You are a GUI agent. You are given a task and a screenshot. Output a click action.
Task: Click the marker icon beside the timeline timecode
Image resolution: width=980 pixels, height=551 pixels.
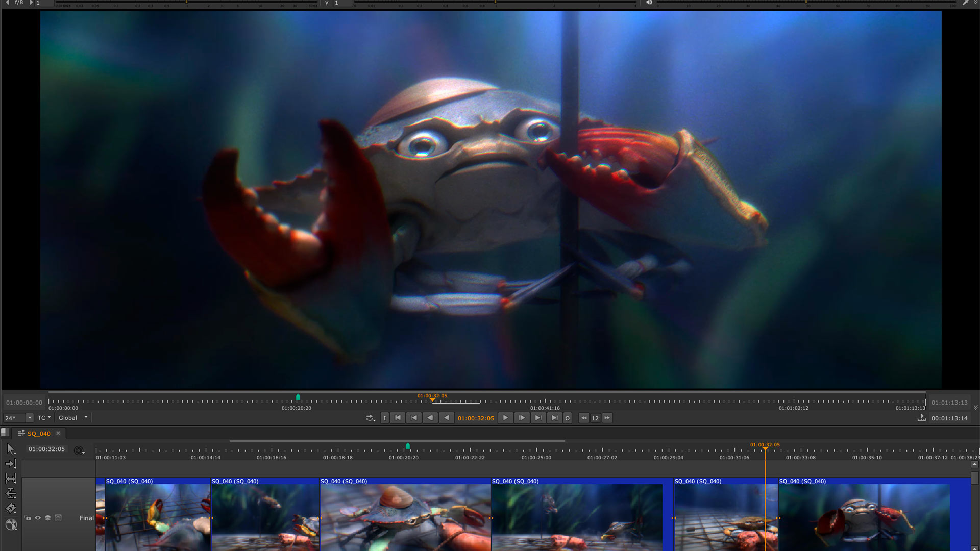(x=79, y=450)
